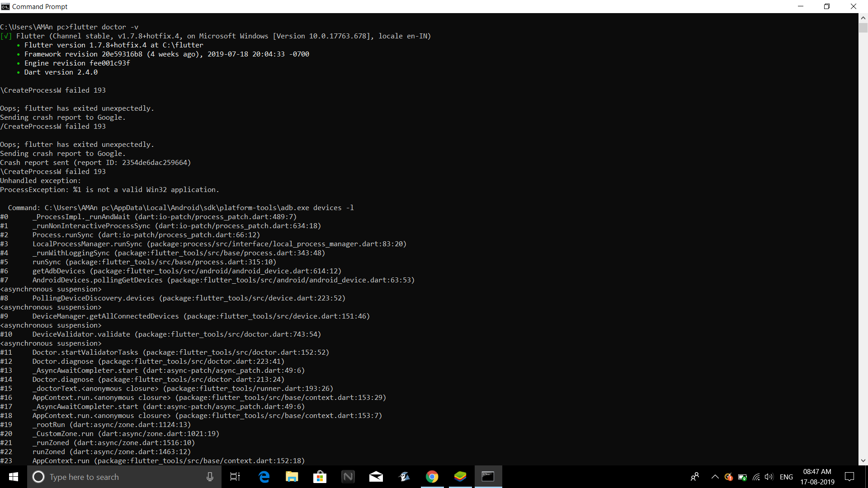
Task: Check battery saver status in the tray
Action: pyautogui.click(x=742, y=477)
